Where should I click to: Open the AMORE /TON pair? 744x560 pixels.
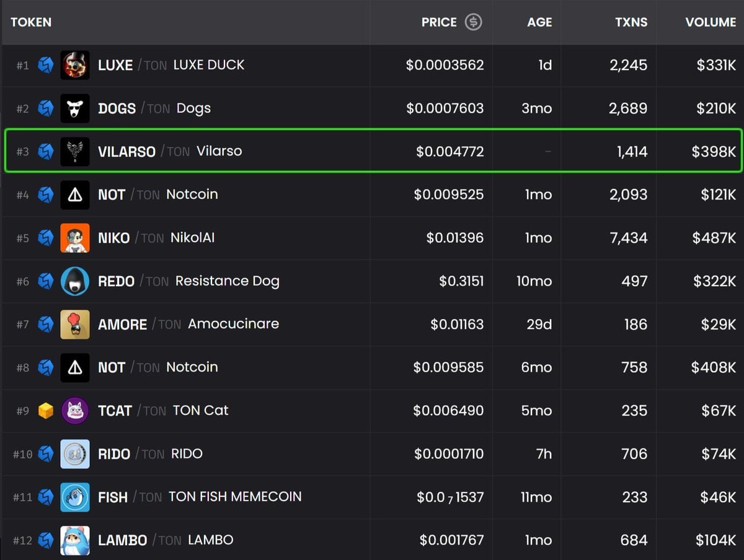coord(139,324)
